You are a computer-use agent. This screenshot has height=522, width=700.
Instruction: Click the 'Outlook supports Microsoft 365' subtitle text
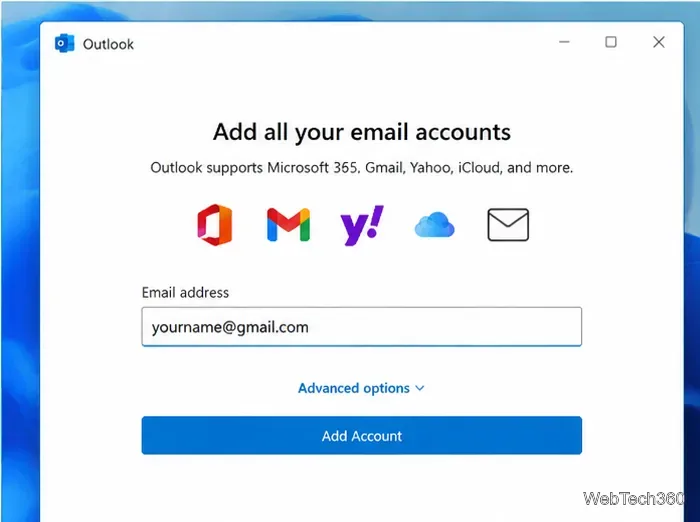[362, 168]
